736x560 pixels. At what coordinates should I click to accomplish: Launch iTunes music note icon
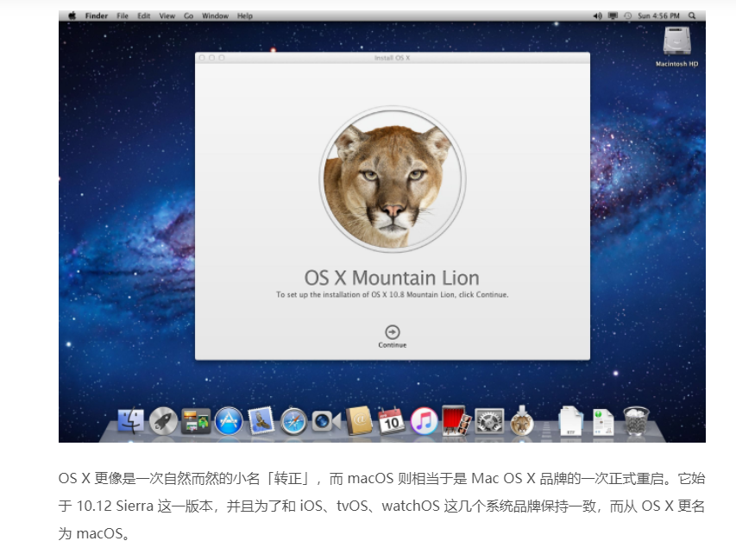coord(424,421)
